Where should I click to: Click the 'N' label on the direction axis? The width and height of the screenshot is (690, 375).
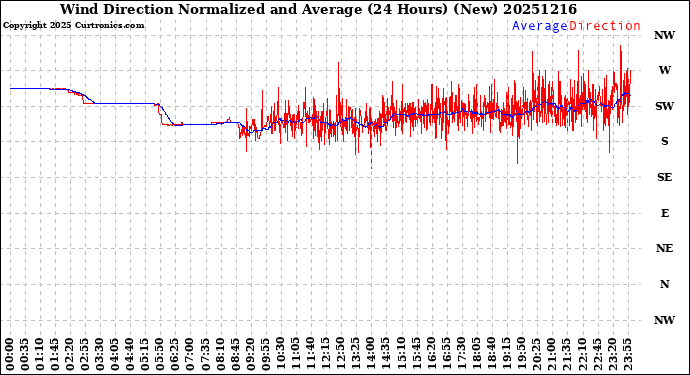664,284
